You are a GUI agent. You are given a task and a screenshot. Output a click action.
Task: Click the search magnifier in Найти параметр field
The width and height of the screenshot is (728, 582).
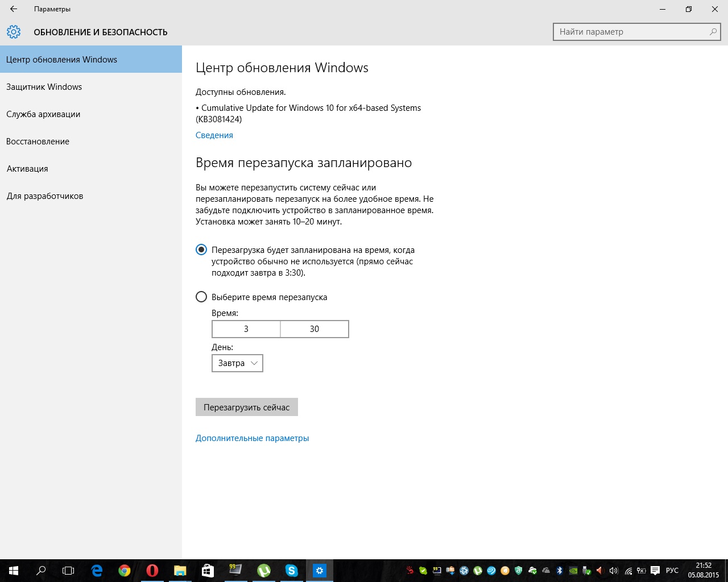click(713, 32)
